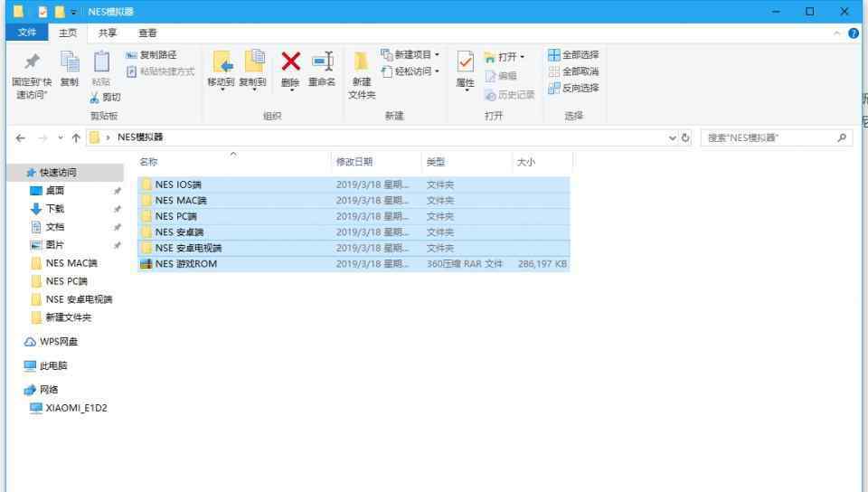Click Invert Selection in ribbon
Image resolution: width=868 pixels, height=492 pixels.
click(573, 88)
